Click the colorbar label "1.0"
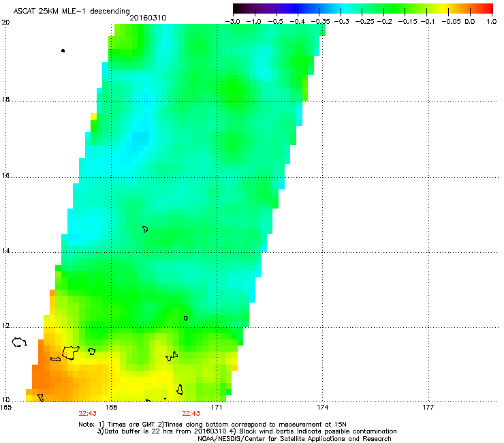Image resolution: width=504 pixels, height=443 pixels. 491,22
